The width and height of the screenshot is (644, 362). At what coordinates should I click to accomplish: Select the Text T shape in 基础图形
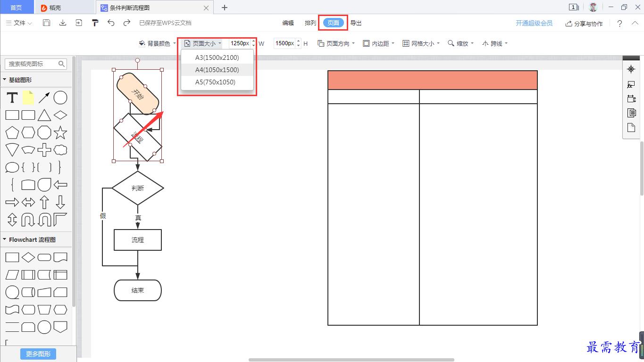pos(12,98)
